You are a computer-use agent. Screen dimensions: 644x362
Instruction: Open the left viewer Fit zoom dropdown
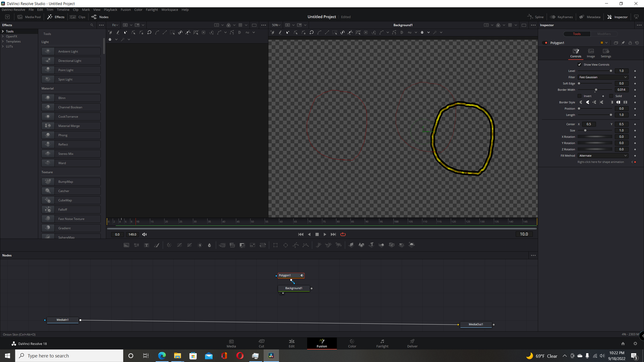[x=115, y=25]
